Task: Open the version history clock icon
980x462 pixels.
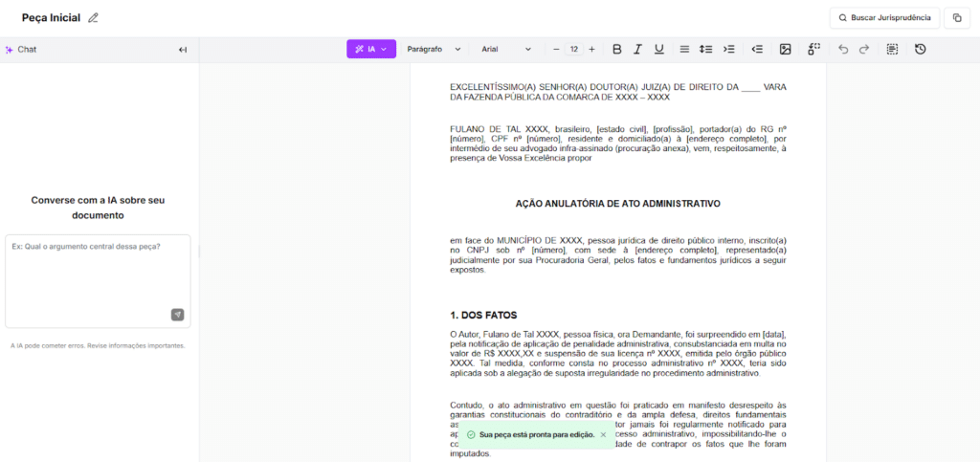Action: 920,49
